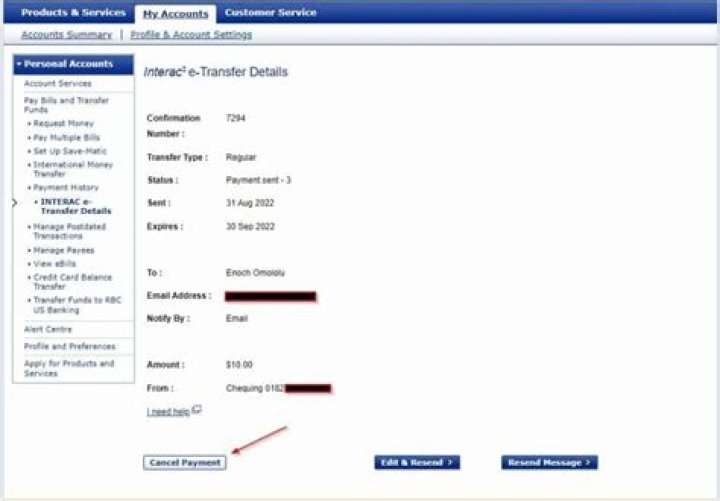The height and width of the screenshot is (501, 720).
Task: Click the Resend Message button
Action: [549, 463]
